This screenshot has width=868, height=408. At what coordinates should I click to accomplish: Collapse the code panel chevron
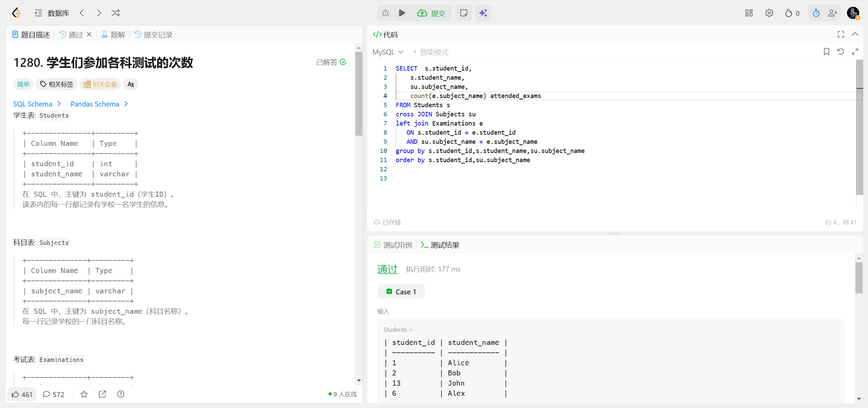(x=855, y=34)
